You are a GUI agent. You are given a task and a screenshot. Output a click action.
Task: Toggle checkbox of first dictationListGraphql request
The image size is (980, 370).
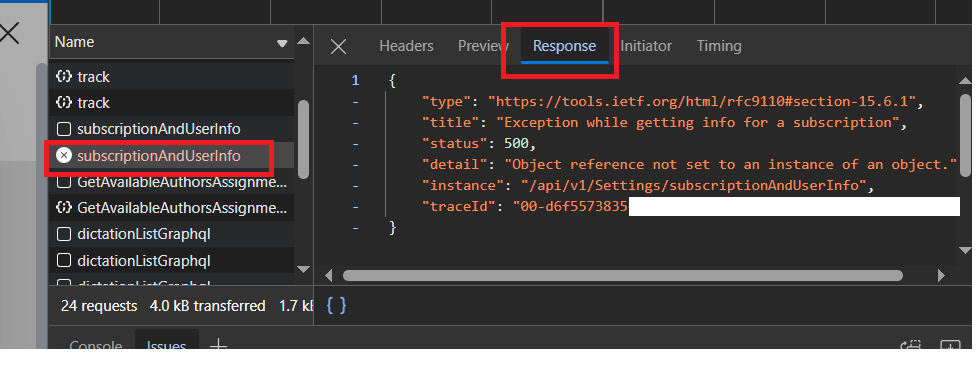tap(64, 234)
